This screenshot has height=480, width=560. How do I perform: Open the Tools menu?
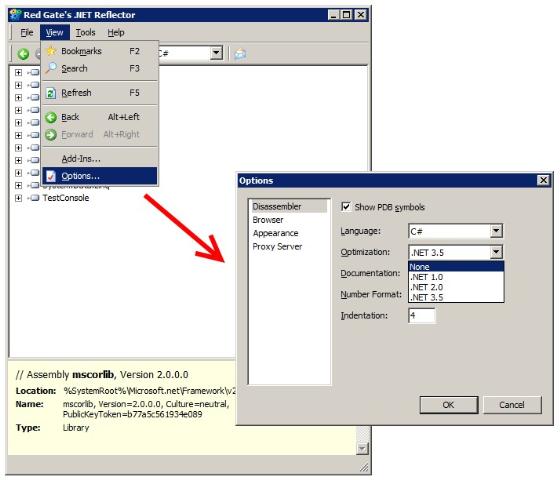[85, 32]
